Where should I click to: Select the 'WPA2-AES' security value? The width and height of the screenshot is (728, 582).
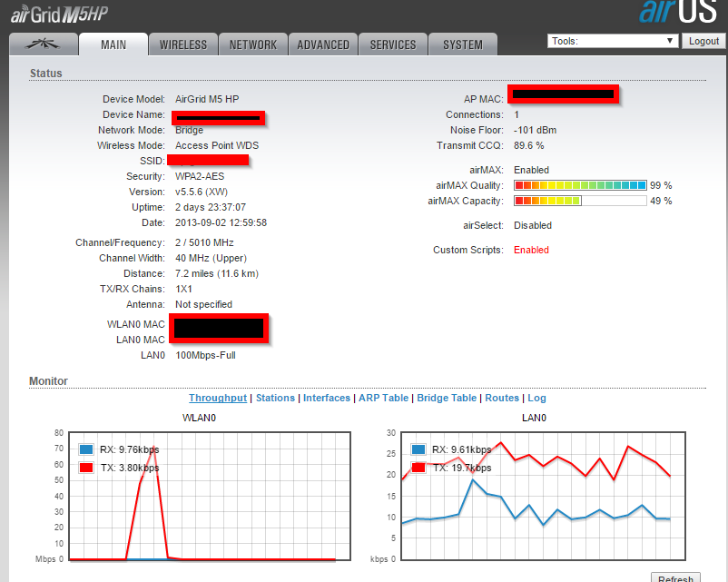[200, 176]
